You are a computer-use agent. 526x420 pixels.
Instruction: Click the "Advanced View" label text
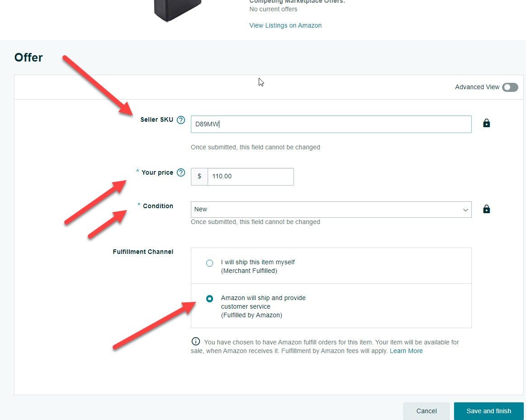477,87
